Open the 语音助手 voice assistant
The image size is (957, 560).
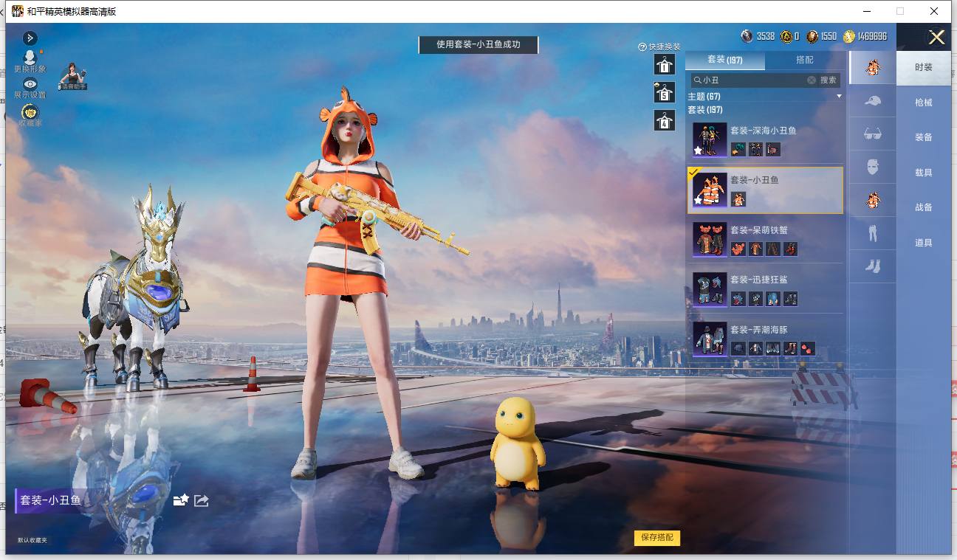72,77
